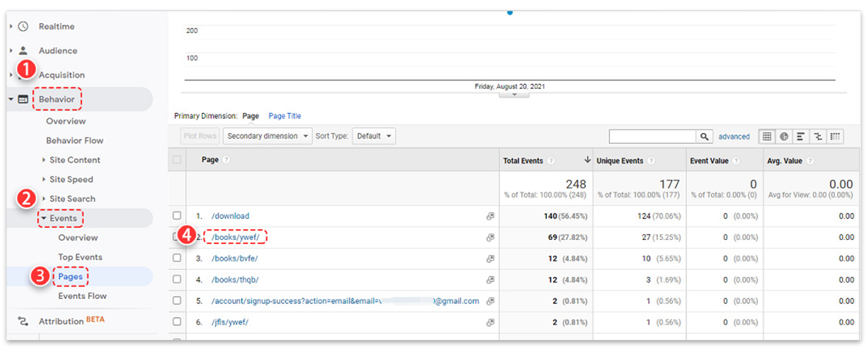The image size is (868, 354).
Task: Click the Realtime clock icon
Action: (x=23, y=27)
